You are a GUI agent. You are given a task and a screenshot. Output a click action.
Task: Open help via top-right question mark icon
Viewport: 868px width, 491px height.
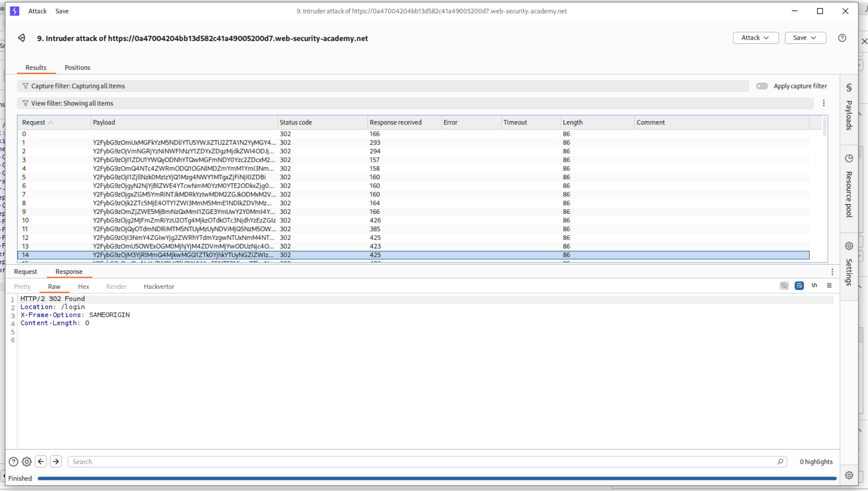coord(842,38)
